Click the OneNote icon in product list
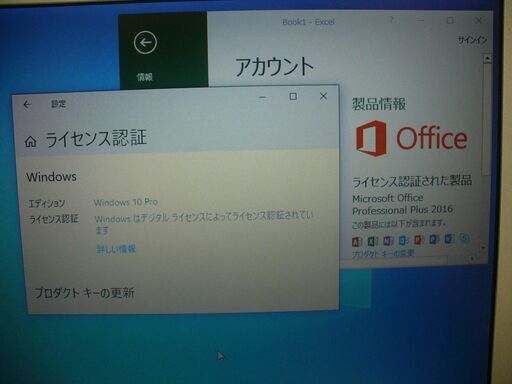512x384 pixels. click(x=388, y=240)
